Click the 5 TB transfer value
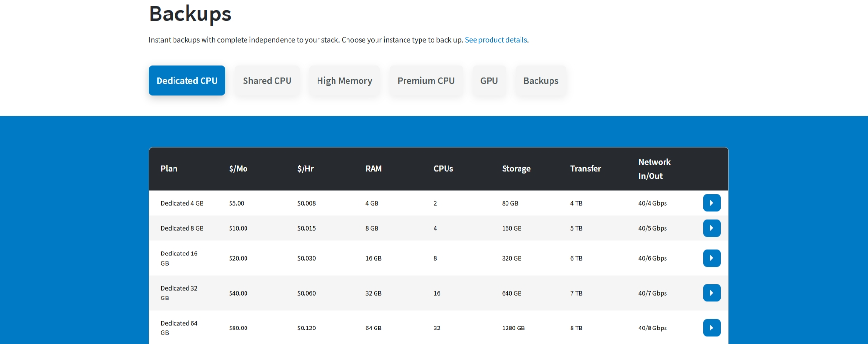This screenshot has width=868, height=344. pyautogui.click(x=576, y=228)
